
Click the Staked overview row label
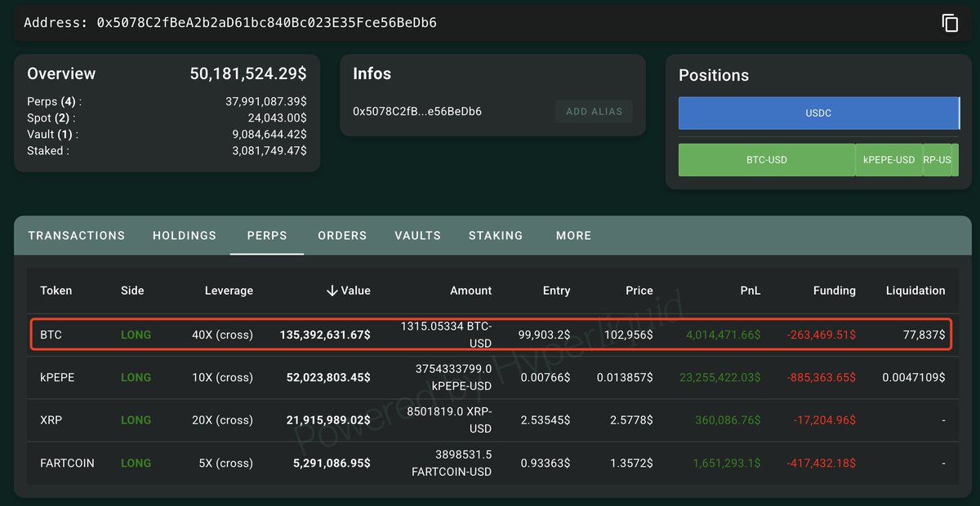pyautogui.click(x=48, y=151)
